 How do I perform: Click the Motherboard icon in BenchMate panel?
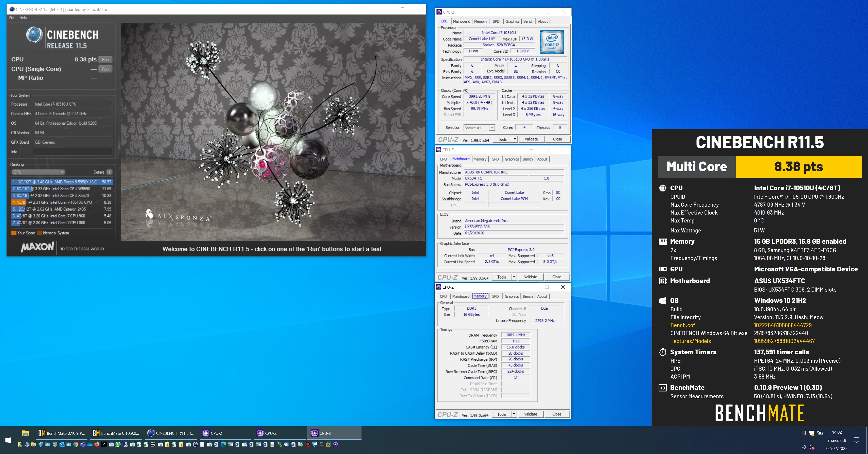(x=663, y=281)
